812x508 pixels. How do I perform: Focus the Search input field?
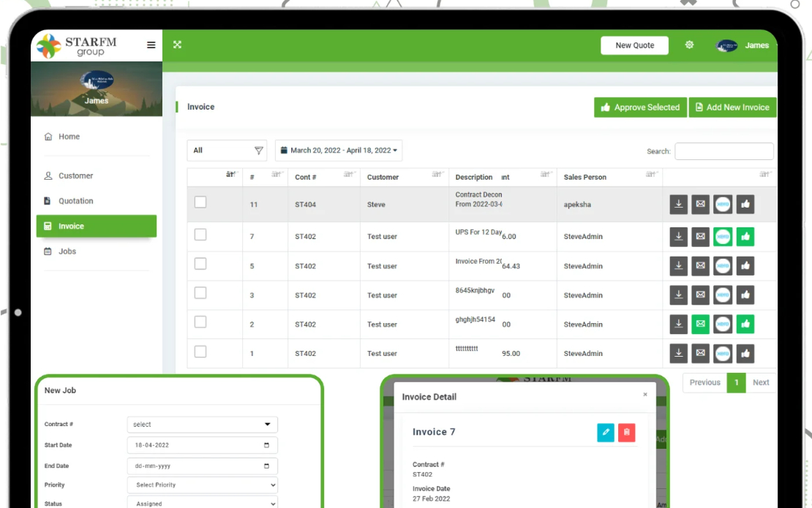click(724, 151)
